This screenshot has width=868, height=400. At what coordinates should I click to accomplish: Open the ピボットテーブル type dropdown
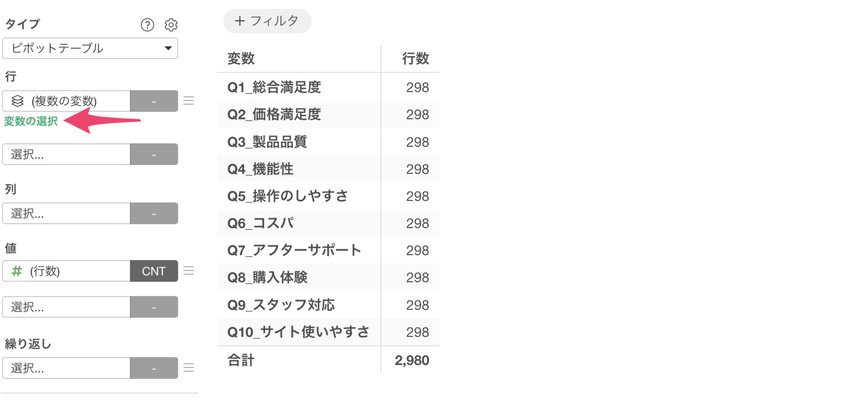tap(90, 48)
